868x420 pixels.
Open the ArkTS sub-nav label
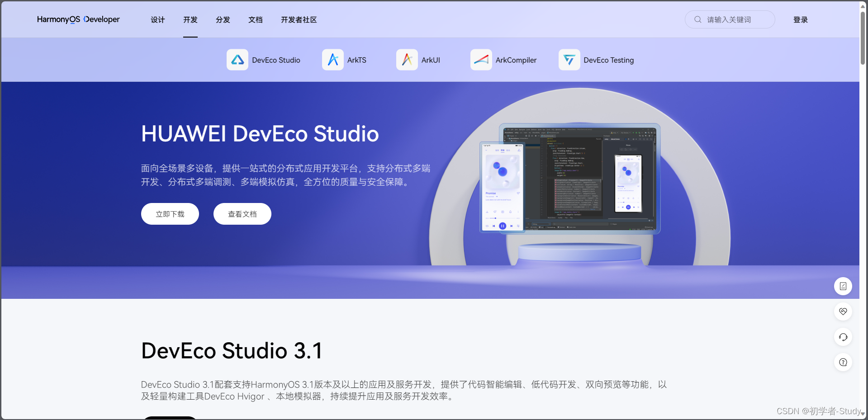tap(357, 60)
